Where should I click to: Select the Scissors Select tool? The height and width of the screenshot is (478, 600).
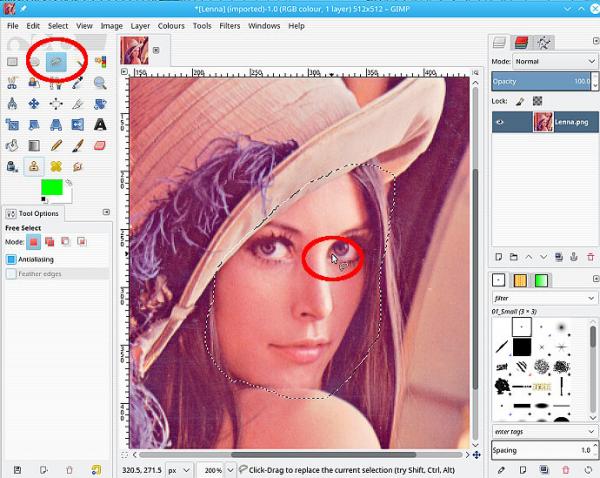[12, 83]
